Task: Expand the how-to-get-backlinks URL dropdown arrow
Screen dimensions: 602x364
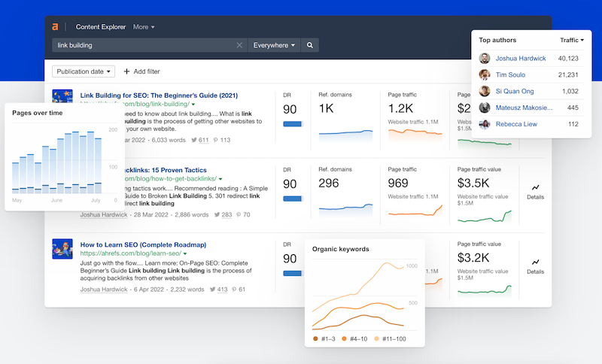Action: pos(220,179)
